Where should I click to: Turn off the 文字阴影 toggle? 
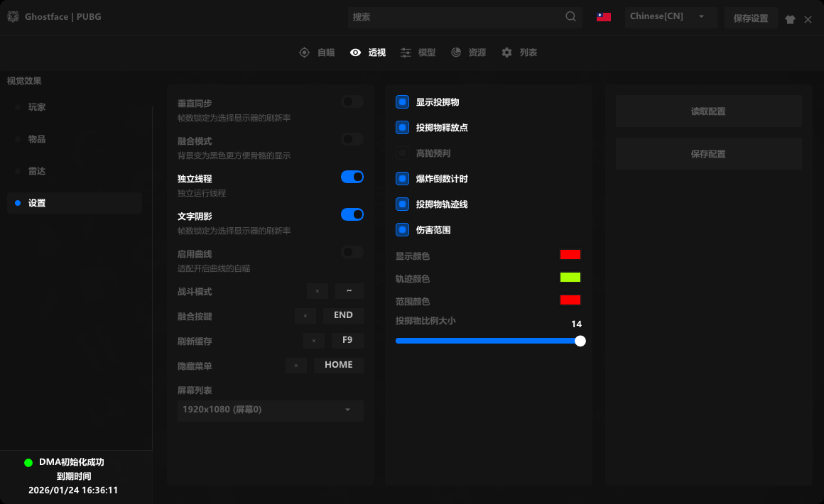[x=352, y=214]
